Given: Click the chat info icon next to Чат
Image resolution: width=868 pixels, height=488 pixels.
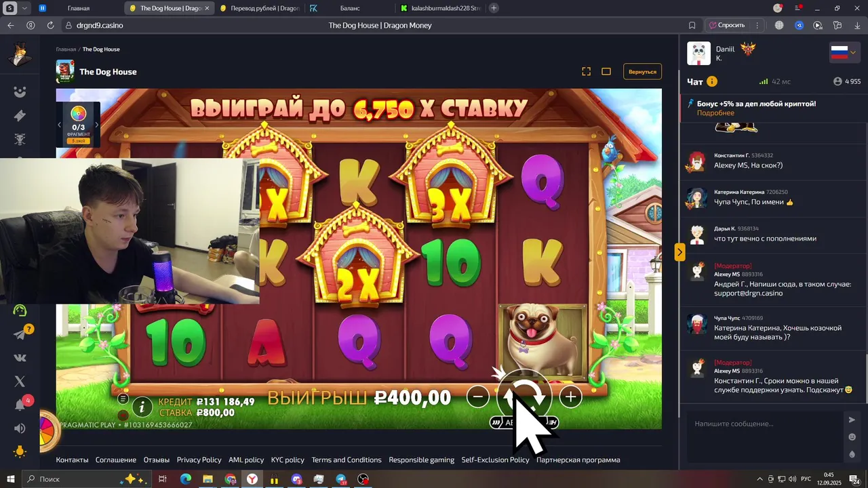Looking at the screenshot, I should tap(712, 81).
